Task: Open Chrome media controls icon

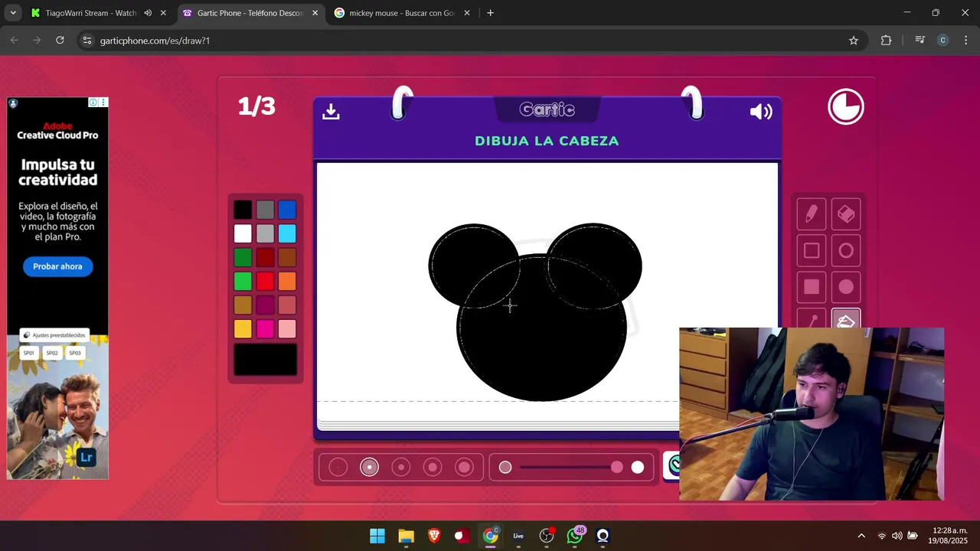Action: coord(920,41)
